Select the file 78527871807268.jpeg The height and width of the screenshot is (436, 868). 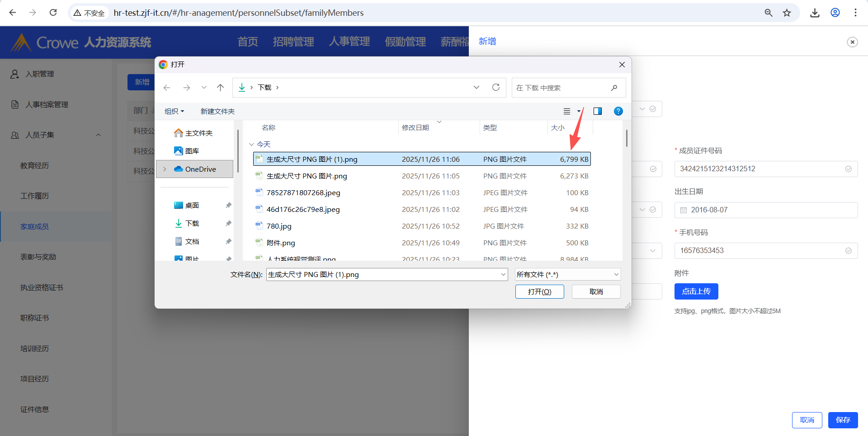[x=422, y=192]
